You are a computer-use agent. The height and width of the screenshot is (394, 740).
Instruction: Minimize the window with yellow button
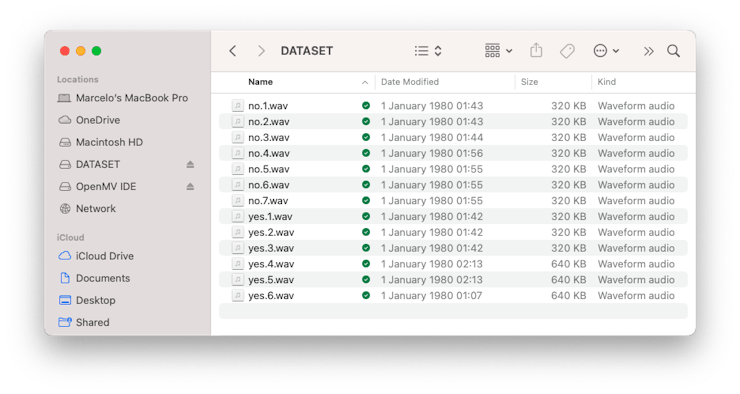[81, 51]
